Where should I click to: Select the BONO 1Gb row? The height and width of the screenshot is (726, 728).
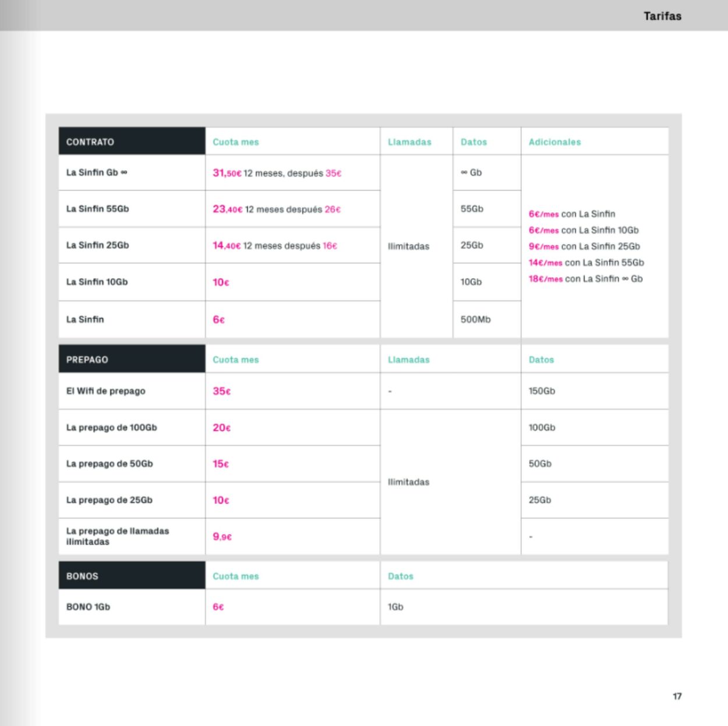coord(363,607)
